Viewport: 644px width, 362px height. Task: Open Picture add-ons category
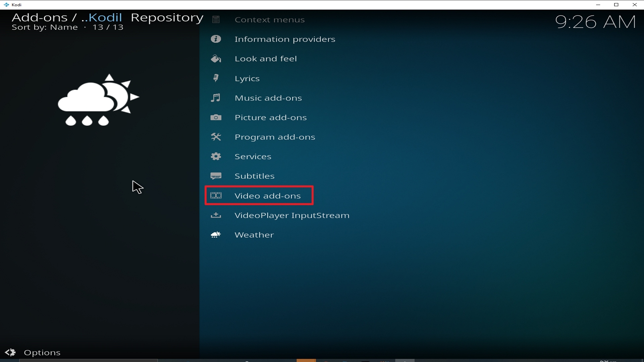(x=271, y=117)
